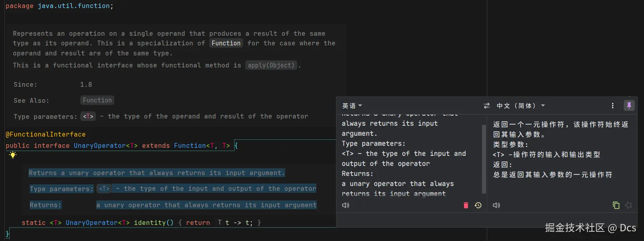Click the yellow lightbulb intention icon
The width and height of the screenshot is (644, 241).
point(13,155)
